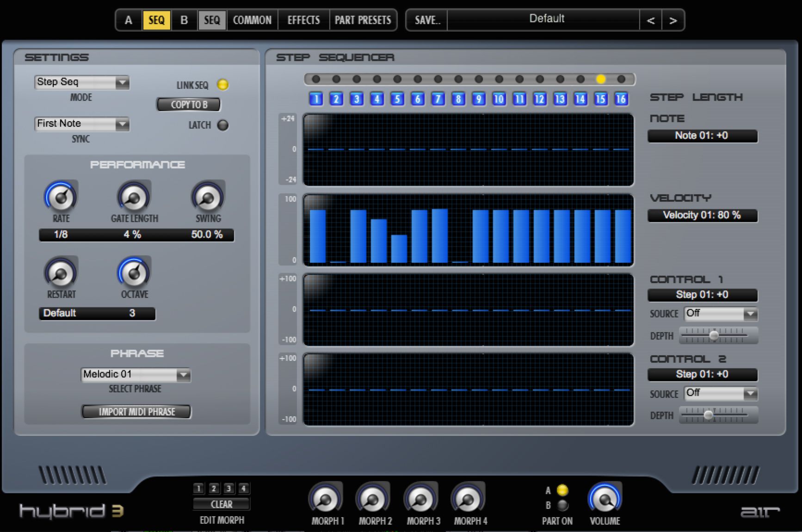802x532 pixels.
Task: Click the Copy To B button
Action: pyautogui.click(x=189, y=105)
